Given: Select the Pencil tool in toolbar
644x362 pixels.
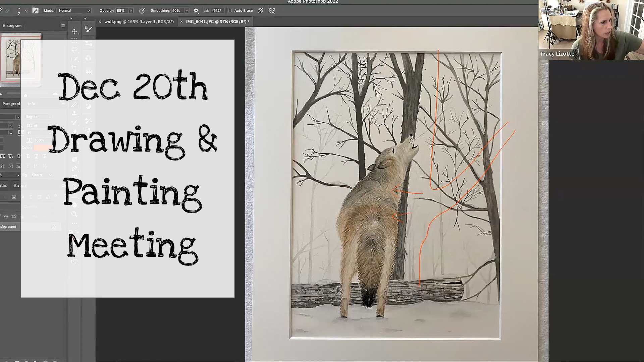Looking at the screenshot, I should tap(74, 105).
